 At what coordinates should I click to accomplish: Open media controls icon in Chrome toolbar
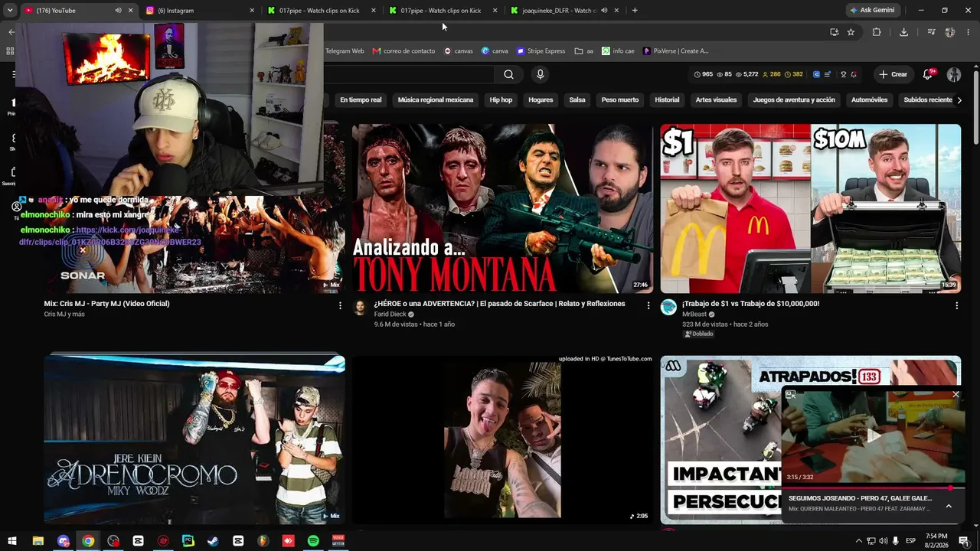pos(931,32)
